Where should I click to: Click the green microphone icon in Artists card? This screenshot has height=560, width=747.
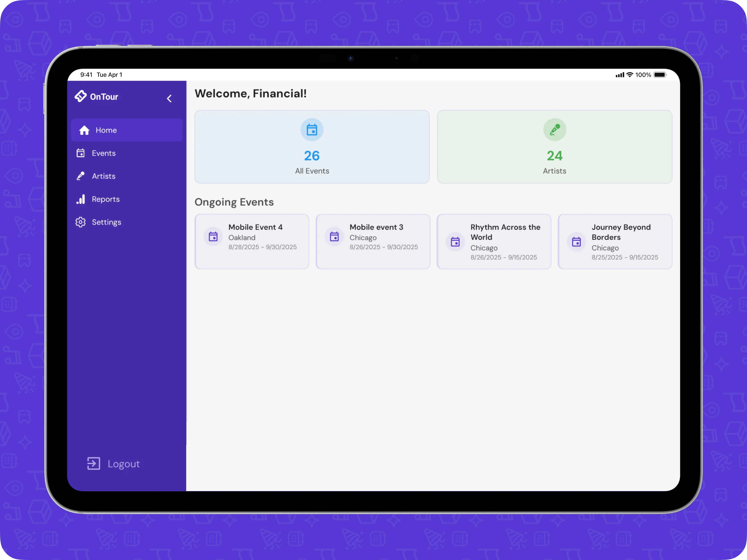pos(555,130)
